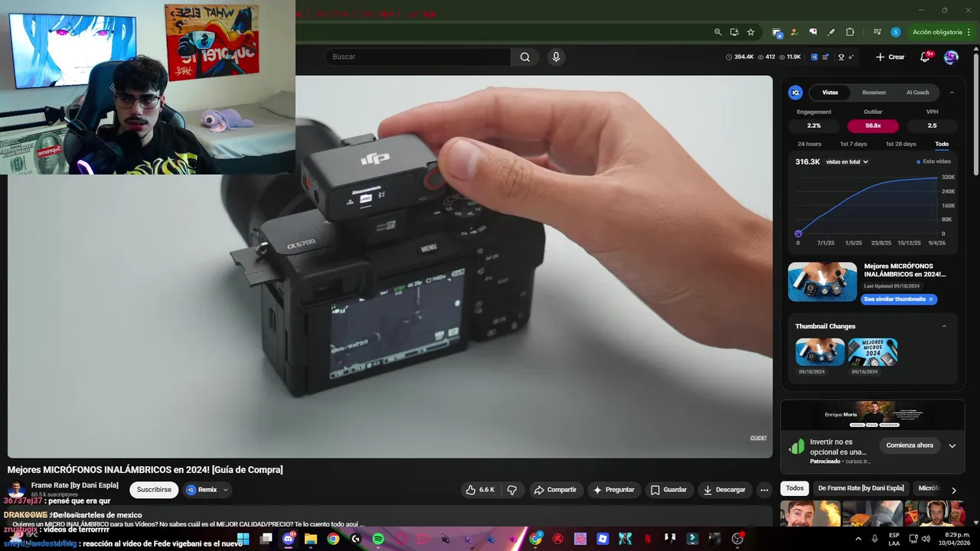This screenshot has height=551, width=980.
Task: Expand the sponsored ad chevron
Action: point(952,445)
